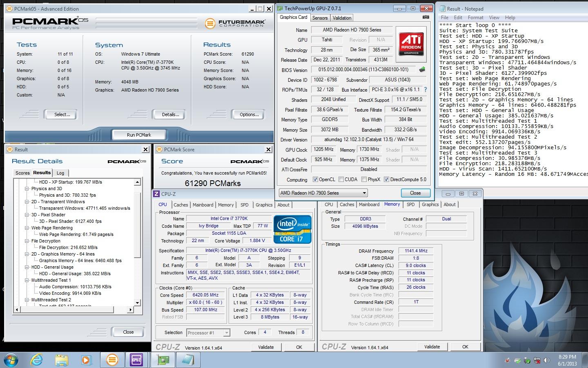588x368 pixels.
Task: Click the PCMark05 title bar icon
Action: (x=10, y=9)
